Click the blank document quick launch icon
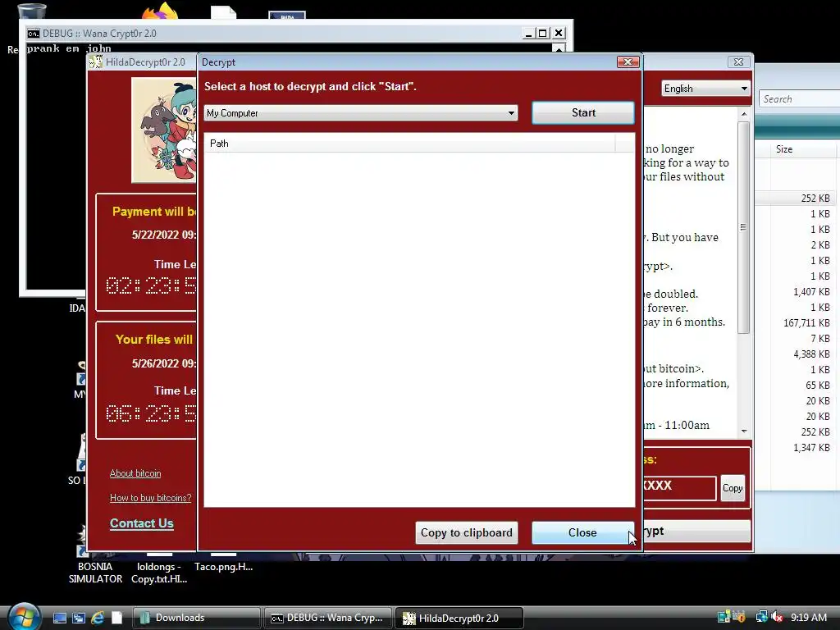Screen dimensions: 840x630 pos(116,618)
